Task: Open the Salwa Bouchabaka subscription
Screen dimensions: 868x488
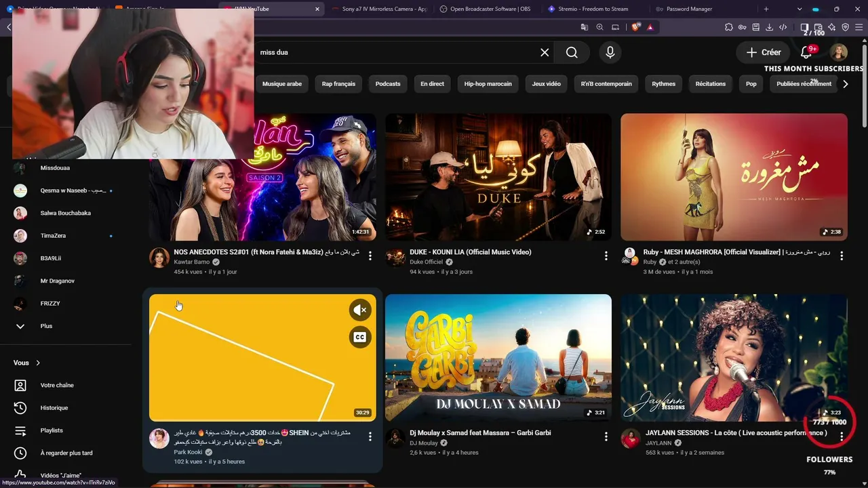Action: 66,213
